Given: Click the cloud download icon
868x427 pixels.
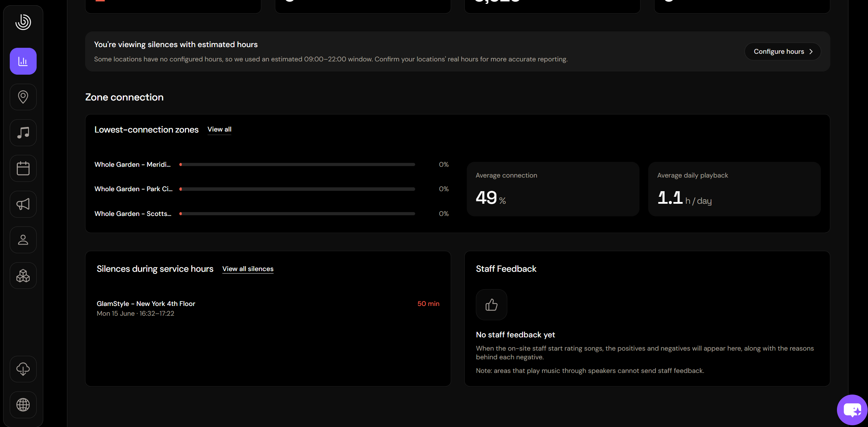Looking at the screenshot, I should pyautogui.click(x=23, y=369).
